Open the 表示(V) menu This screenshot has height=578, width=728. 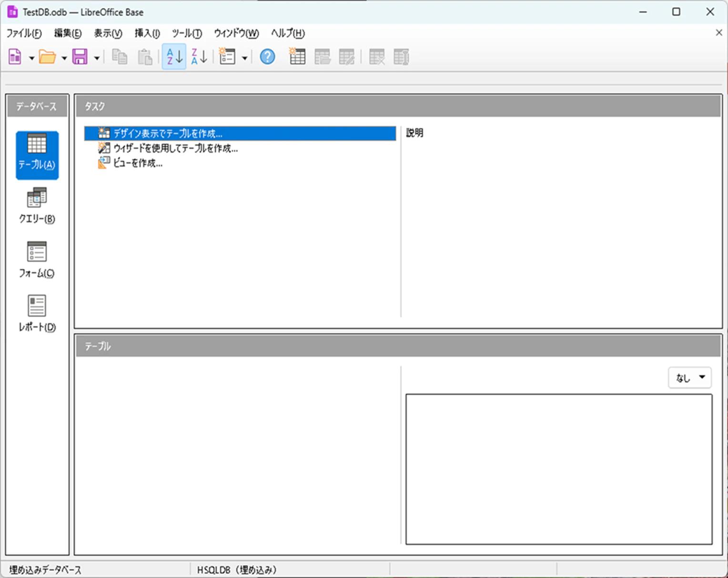tap(108, 33)
